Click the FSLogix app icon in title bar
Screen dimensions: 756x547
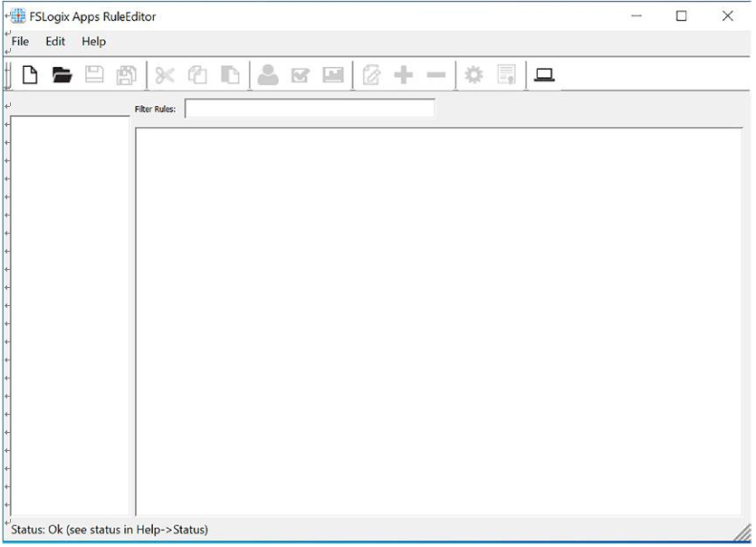[x=18, y=16]
